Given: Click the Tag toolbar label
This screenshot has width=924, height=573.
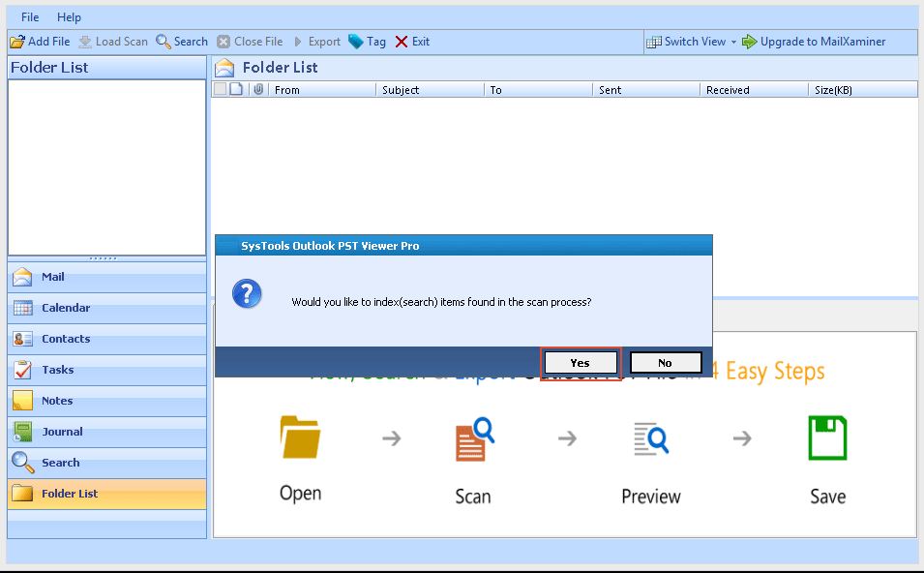Looking at the screenshot, I should (376, 42).
